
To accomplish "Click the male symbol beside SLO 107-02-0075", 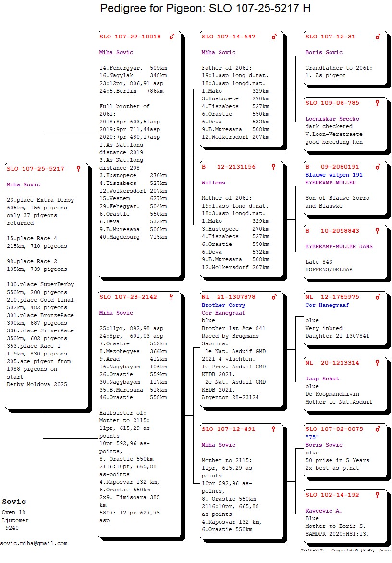I will [378, 429].
